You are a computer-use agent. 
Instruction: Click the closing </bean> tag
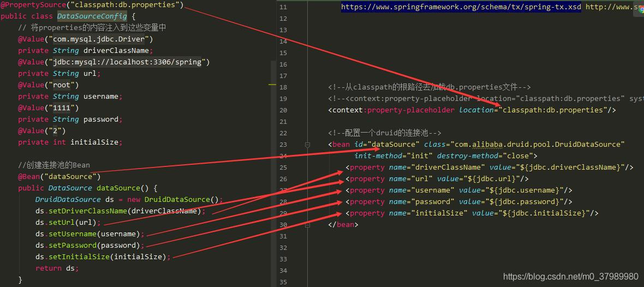coord(343,225)
